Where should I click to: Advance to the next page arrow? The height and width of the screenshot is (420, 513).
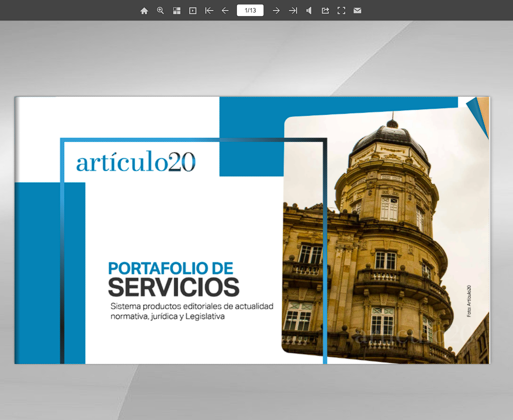276,11
